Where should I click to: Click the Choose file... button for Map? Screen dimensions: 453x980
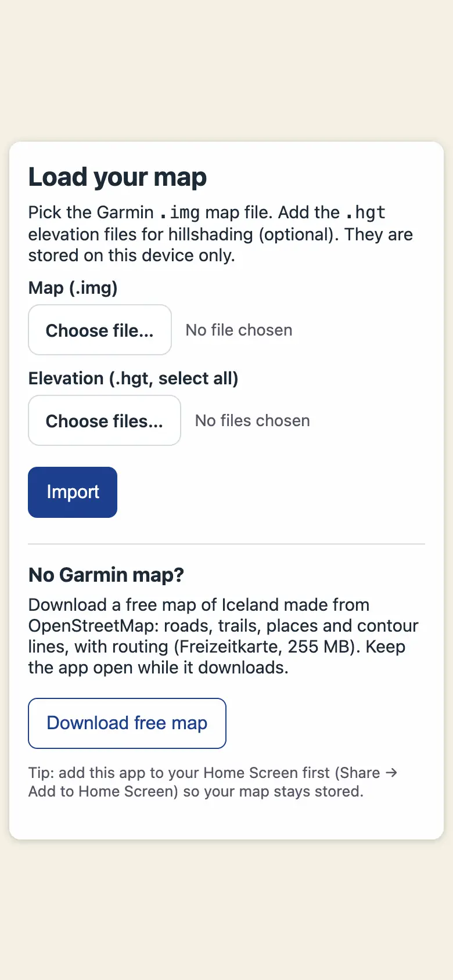(x=100, y=330)
